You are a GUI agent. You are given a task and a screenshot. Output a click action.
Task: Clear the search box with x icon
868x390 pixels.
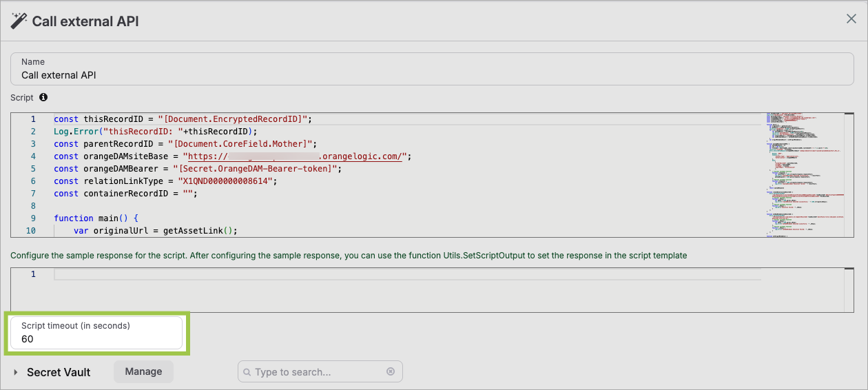[391, 372]
